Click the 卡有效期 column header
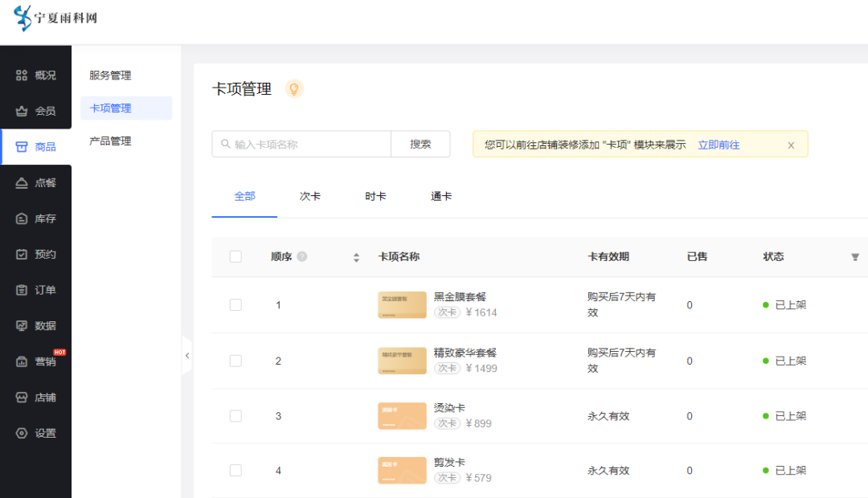Screen dimensions: 868x498 (x=608, y=257)
